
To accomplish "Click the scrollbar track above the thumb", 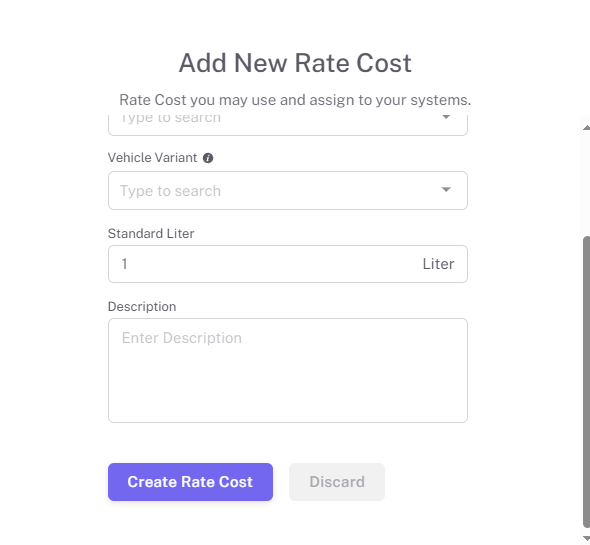I will click(x=586, y=184).
